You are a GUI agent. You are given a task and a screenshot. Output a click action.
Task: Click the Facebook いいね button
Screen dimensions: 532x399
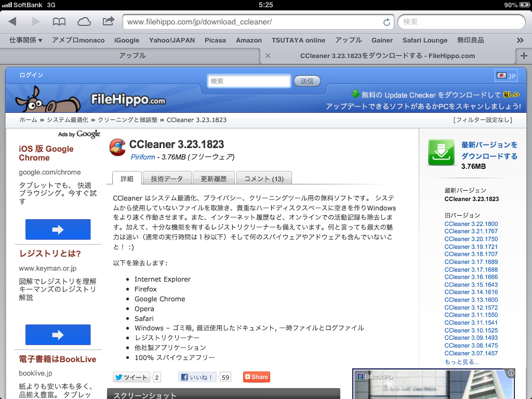[x=197, y=377]
